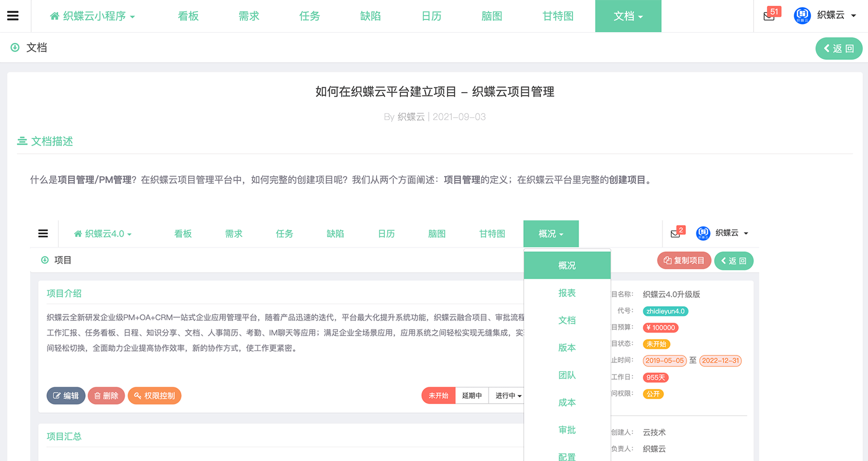Open 脑图 in the top navigation
868x461 pixels.
pyautogui.click(x=492, y=16)
